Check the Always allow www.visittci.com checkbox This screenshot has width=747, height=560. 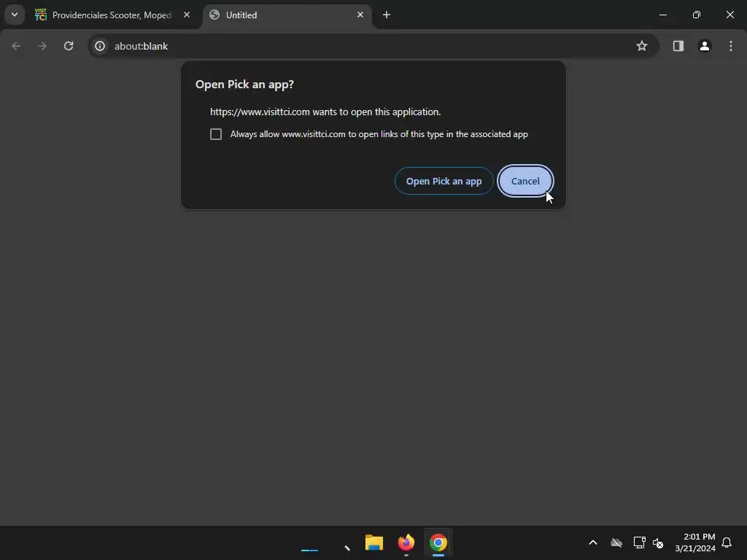(216, 134)
